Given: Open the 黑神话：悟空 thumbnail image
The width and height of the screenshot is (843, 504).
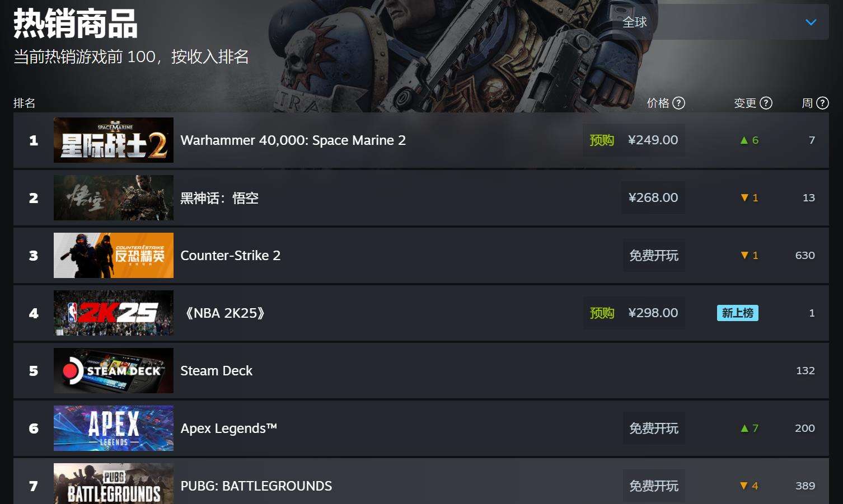Looking at the screenshot, I should (114, 197).
